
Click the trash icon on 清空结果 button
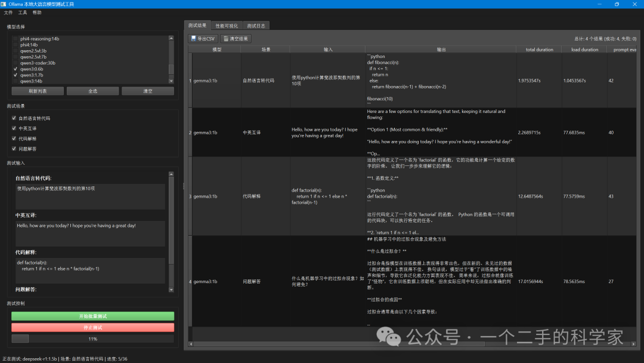[x=226, y=39]
